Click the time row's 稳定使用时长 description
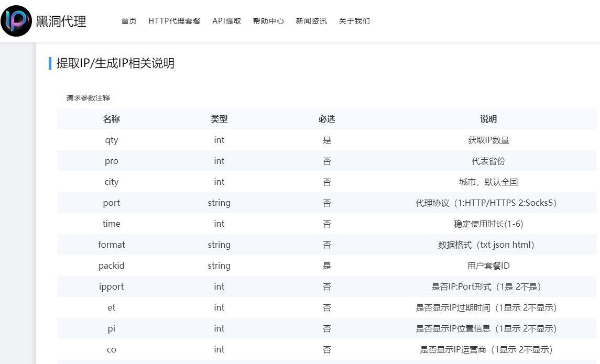600x364 pixels. tap(488, 224)
